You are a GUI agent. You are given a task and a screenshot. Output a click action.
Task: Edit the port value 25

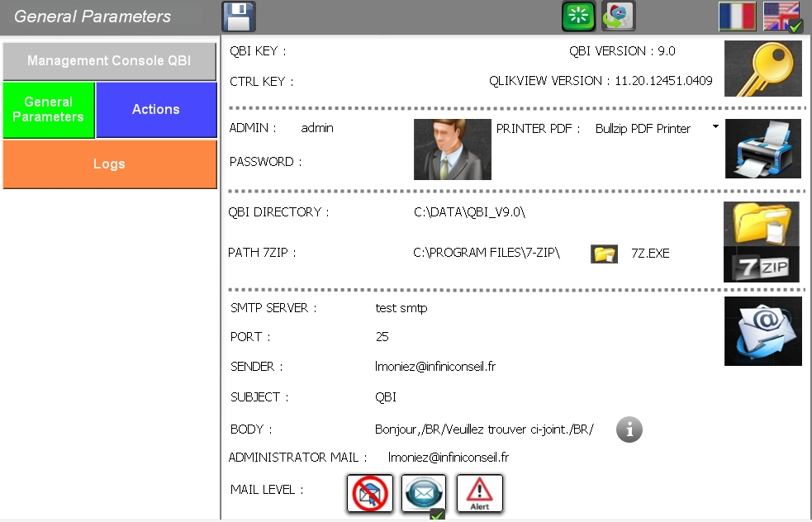pos(382,337)
